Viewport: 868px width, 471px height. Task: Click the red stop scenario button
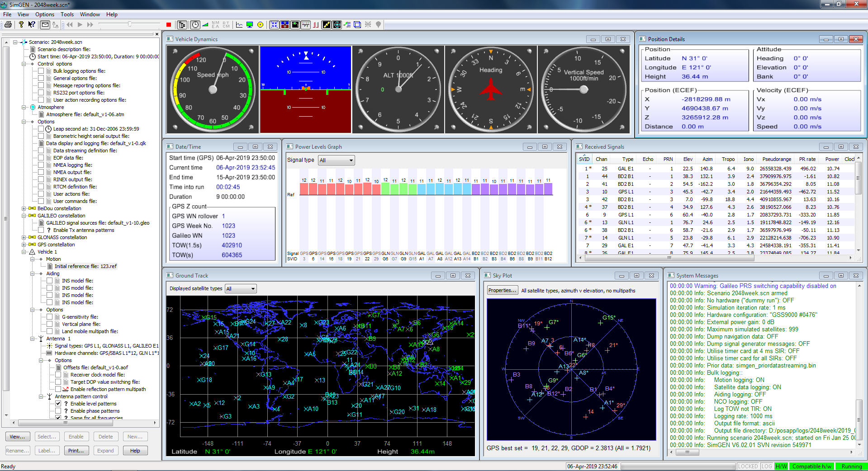(169, 25)
